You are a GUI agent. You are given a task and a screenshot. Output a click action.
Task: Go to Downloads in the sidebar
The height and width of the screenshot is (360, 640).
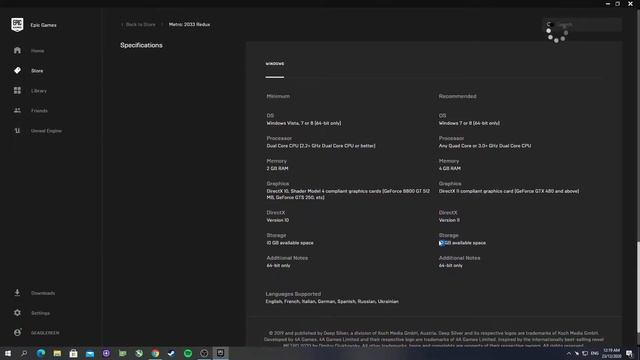point(43,293)
